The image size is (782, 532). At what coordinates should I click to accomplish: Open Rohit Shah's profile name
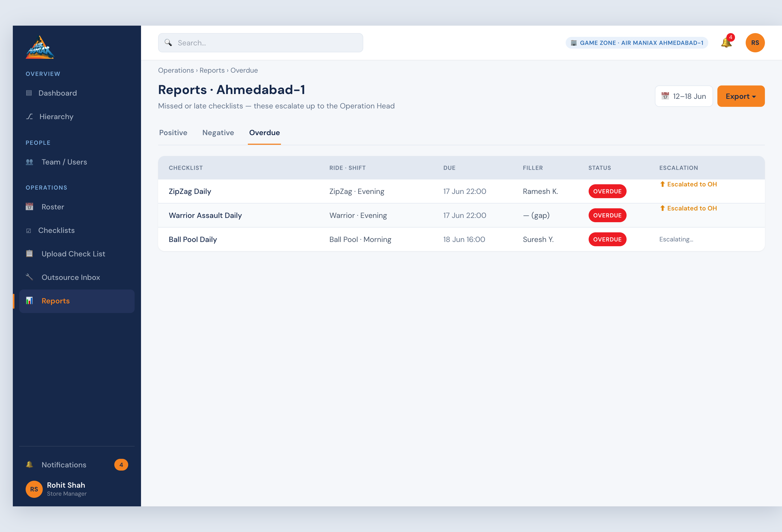coord(66,485)
